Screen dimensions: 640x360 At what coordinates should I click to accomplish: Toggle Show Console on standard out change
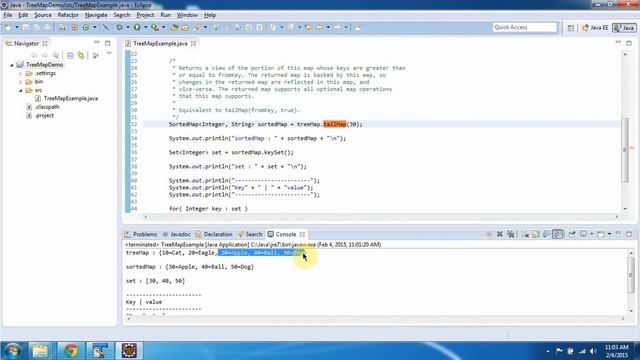[547, 234]
